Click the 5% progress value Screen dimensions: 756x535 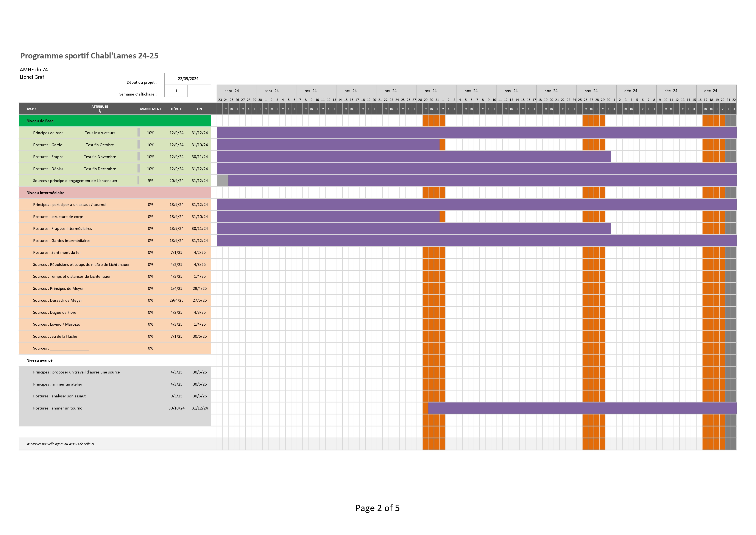tap(150, 181)
